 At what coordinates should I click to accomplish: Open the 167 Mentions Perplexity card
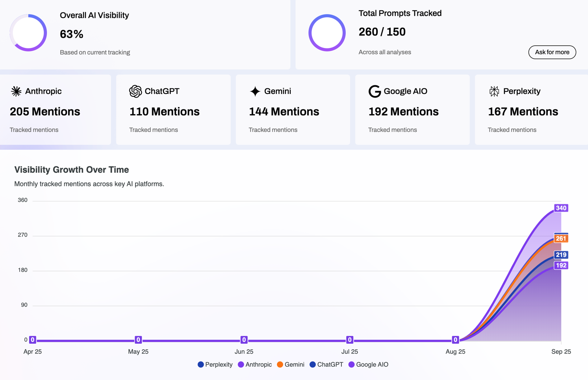coord(531,110)
